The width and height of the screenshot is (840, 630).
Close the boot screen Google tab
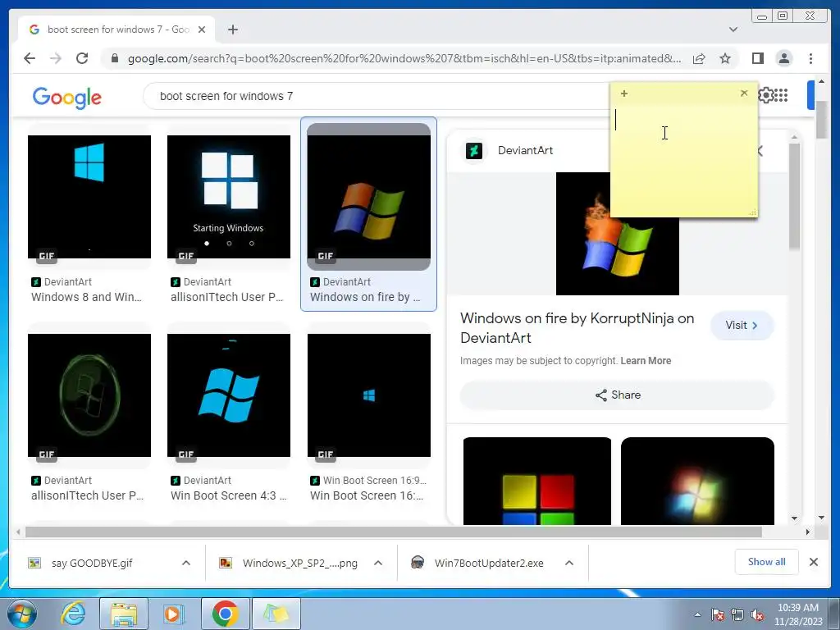coord(202,30)
